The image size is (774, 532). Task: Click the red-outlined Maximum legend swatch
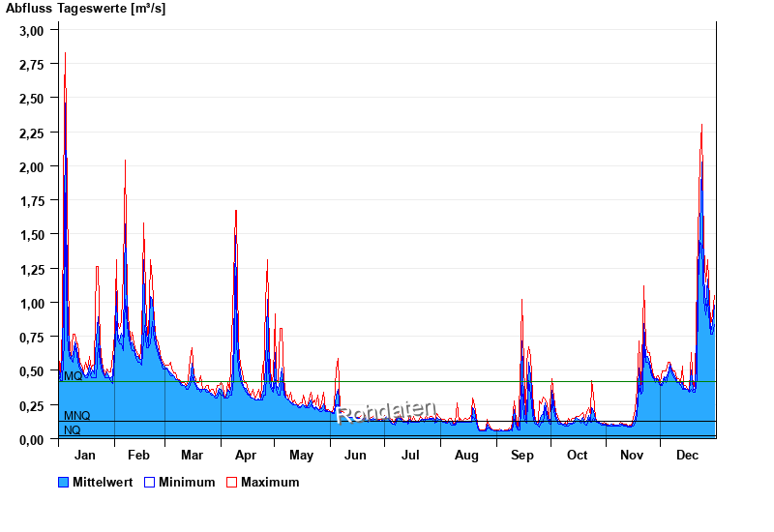click(x=231, y=482)
